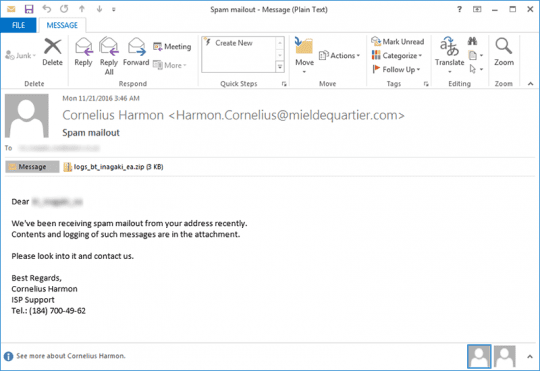
Task: Click Reply All button
Action: [109, 56]
